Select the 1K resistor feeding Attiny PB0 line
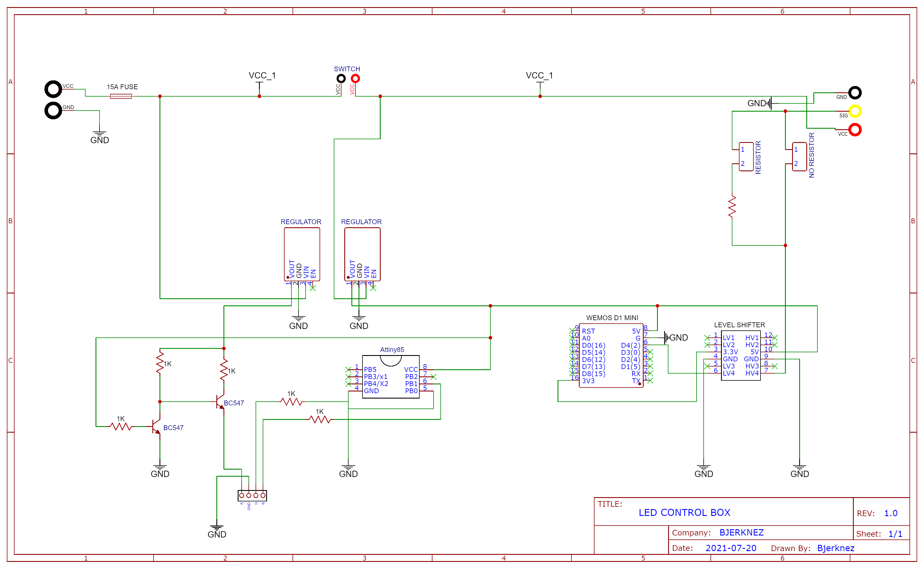Screen dimensions: 924x569 pos(291,401)
